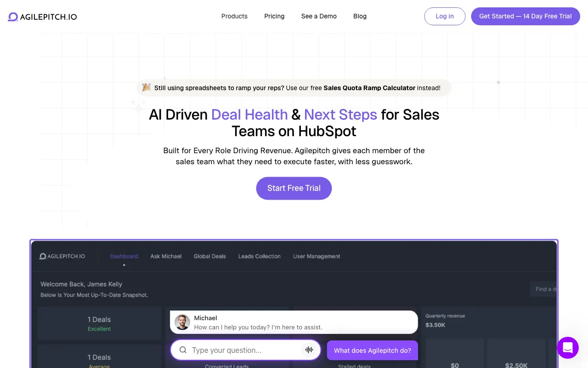588x368 pixels.
Task: Click the Next Steps headline text
Action: [x=340, y=115]
